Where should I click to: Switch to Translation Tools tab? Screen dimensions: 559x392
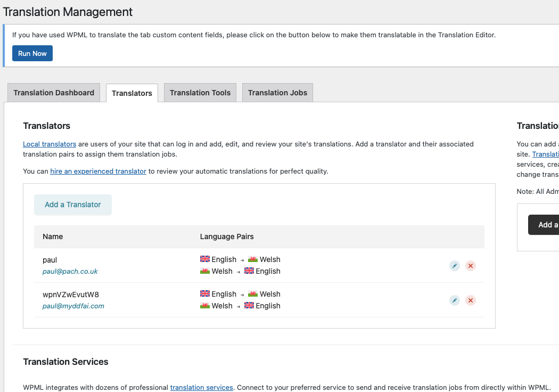(x=200, y=93)
